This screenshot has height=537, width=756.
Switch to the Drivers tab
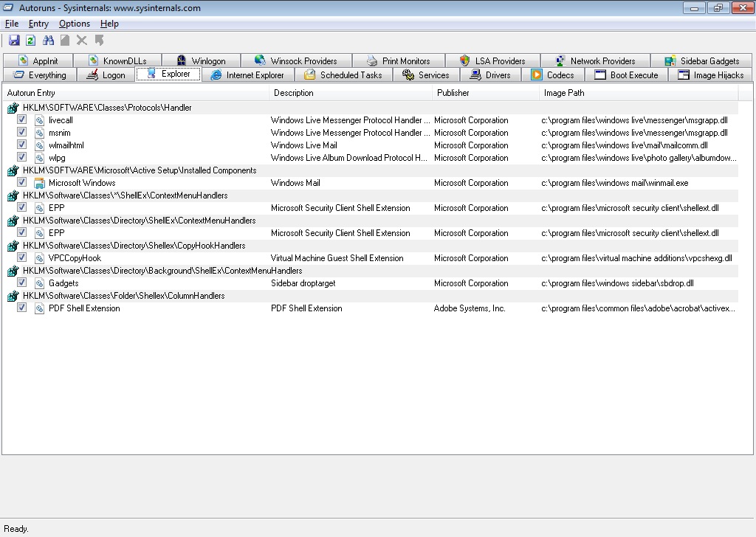coord(490,75)
